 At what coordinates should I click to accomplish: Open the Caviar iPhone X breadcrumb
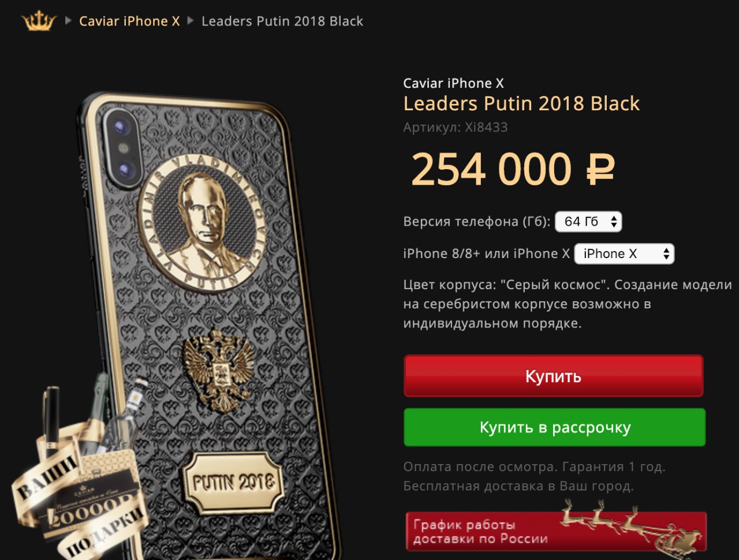point(129,21)
